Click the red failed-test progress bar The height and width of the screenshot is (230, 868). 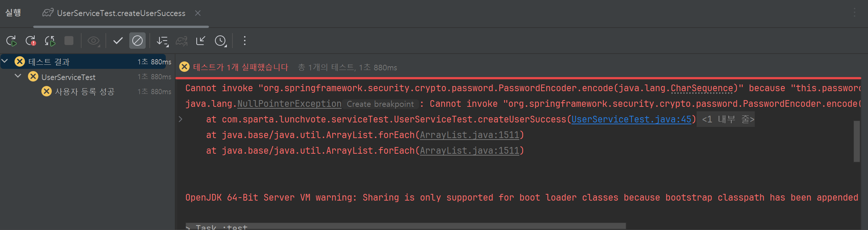click(518, 78)
